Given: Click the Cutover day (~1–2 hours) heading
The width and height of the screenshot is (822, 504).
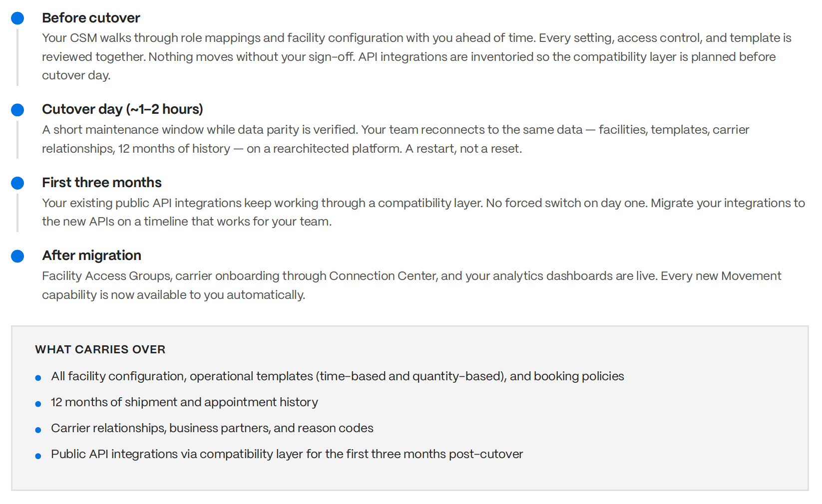Looking at the screenshot, I should (122, 109).
